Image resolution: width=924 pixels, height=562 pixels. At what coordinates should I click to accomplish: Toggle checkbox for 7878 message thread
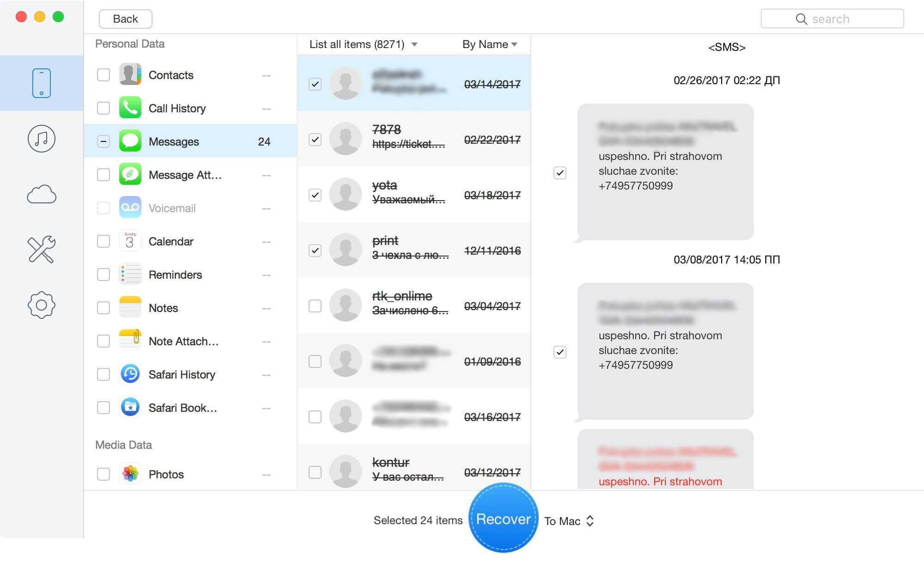point(314,139)
